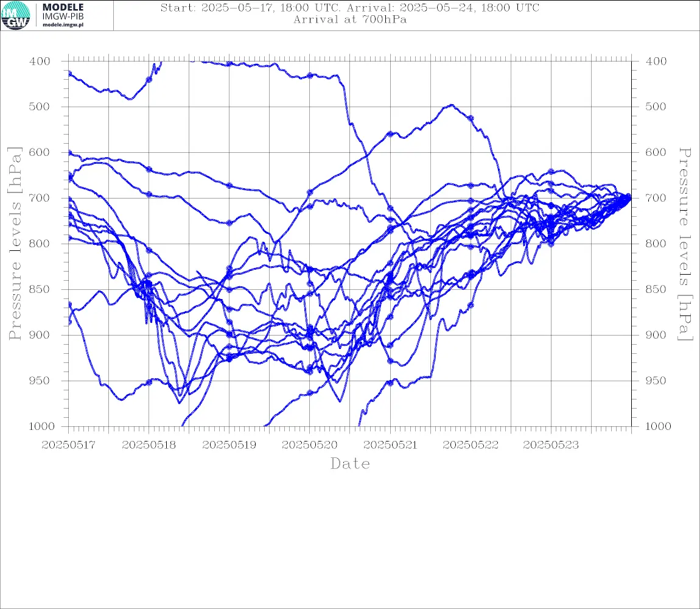Click the left axis 400 label
Screen dimensions: 700x609
click(40, 62)
